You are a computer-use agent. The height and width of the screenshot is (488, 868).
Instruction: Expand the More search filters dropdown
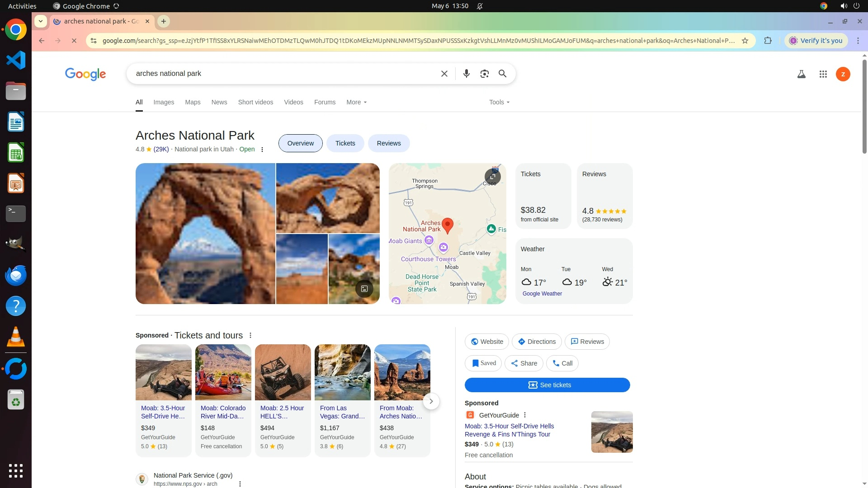click(x=356, y=102)
